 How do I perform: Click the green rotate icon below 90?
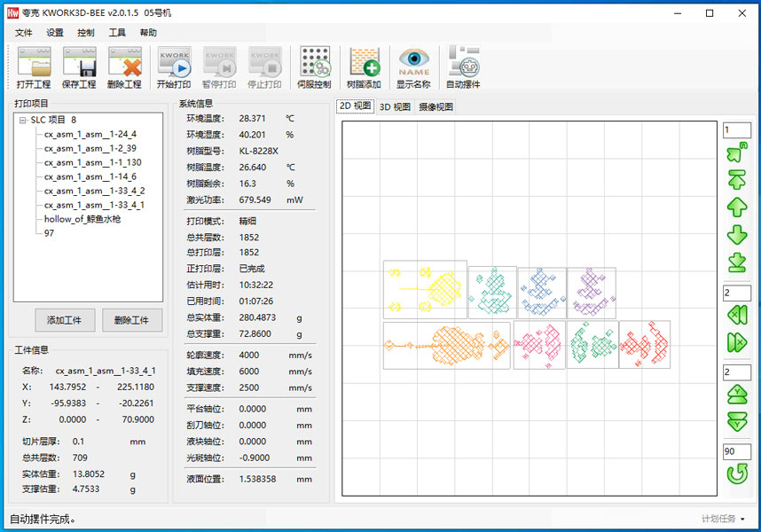pyautogui.click(x=737, y=473)
